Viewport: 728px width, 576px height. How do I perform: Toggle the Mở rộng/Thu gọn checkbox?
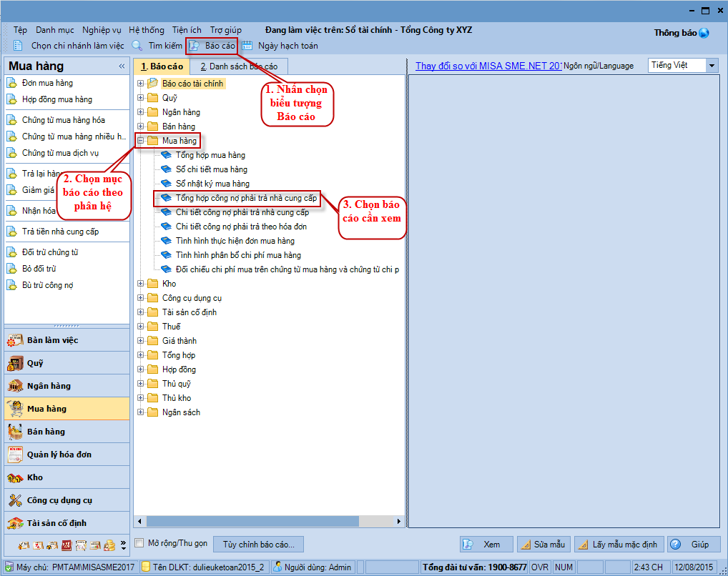(140, 543)
